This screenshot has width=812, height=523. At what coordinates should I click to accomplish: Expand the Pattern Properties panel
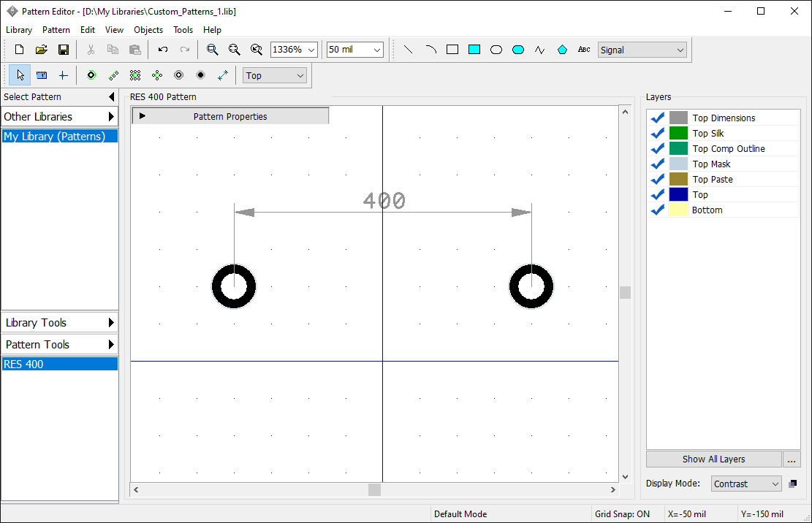[x=230, y=116]
